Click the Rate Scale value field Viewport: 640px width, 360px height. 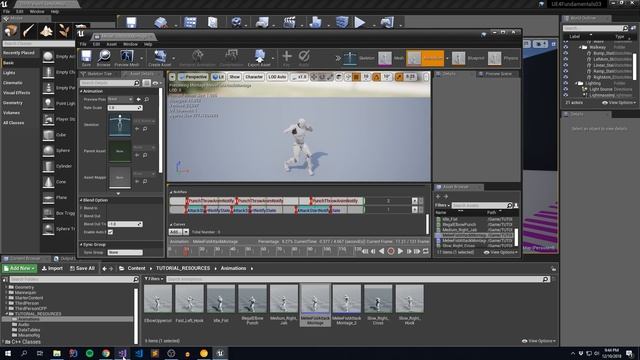tap(125, 107)
